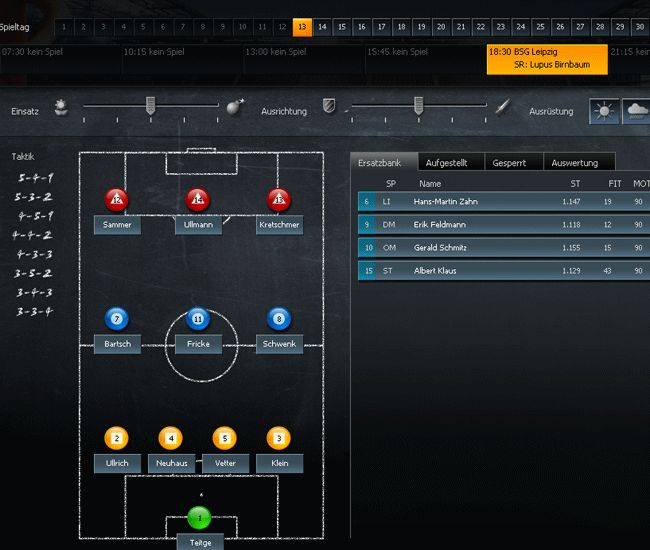The width and height of the screenshot is (650, 550).
Task: Select yellow defender ball number 4
Action: [x=171, y=438]
